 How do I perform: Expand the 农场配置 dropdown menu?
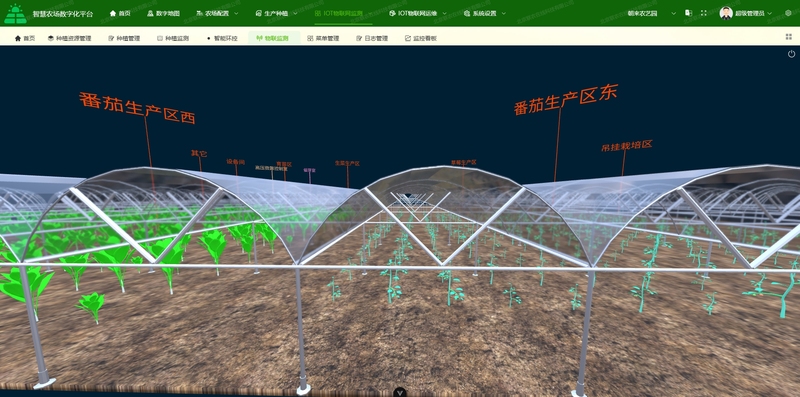click(x=217, y=14)
